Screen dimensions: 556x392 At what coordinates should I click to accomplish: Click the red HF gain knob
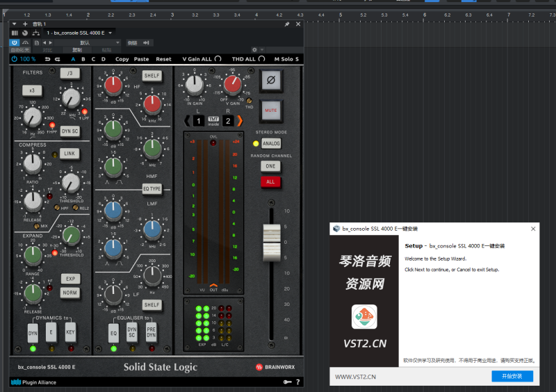tap(113, 85)
